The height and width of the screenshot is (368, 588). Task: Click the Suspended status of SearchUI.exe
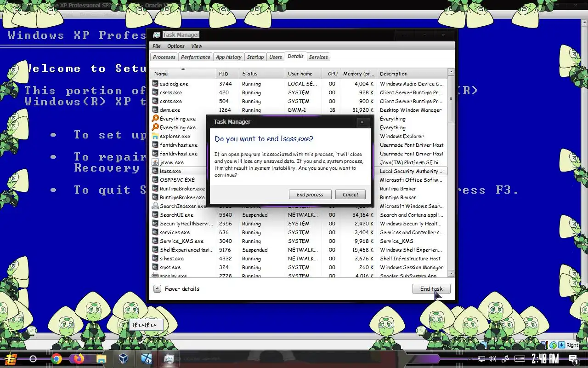(255, 215)
